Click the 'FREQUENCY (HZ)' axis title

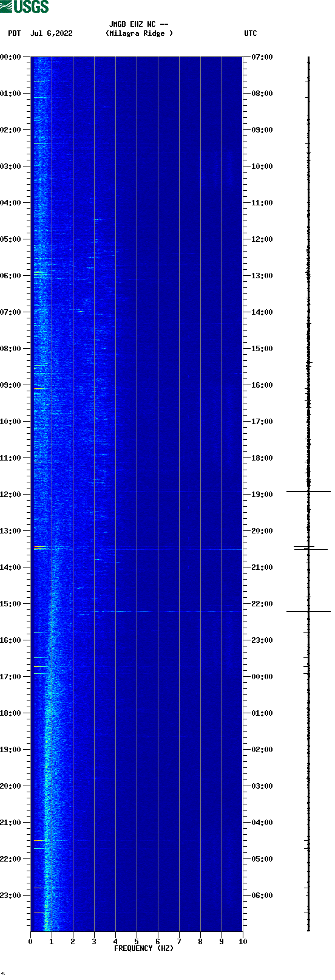(144, 948)
